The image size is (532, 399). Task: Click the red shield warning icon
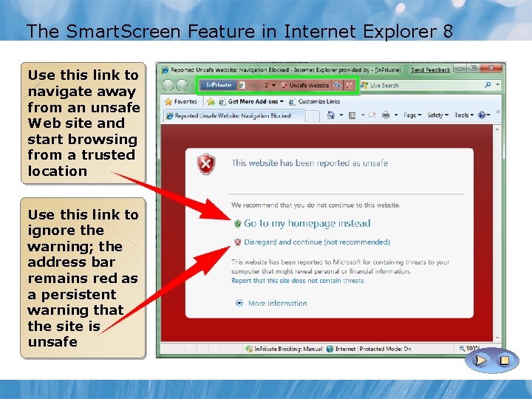tap(206, 164)
